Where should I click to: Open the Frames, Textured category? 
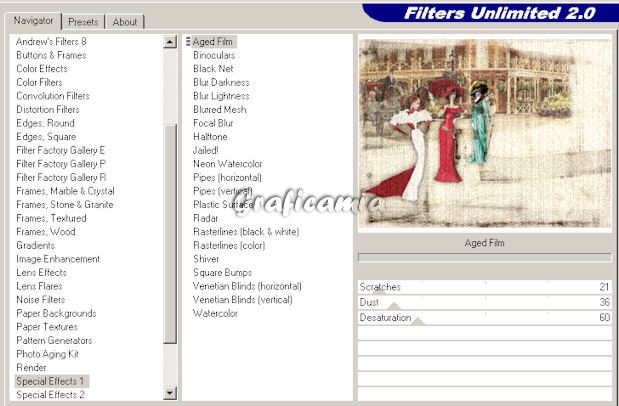(51, 218)
